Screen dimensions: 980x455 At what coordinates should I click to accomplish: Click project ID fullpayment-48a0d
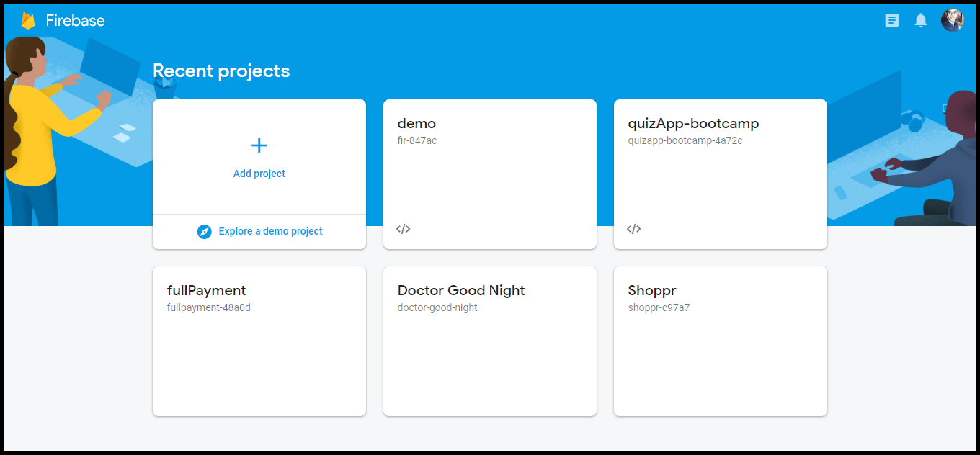209,308
